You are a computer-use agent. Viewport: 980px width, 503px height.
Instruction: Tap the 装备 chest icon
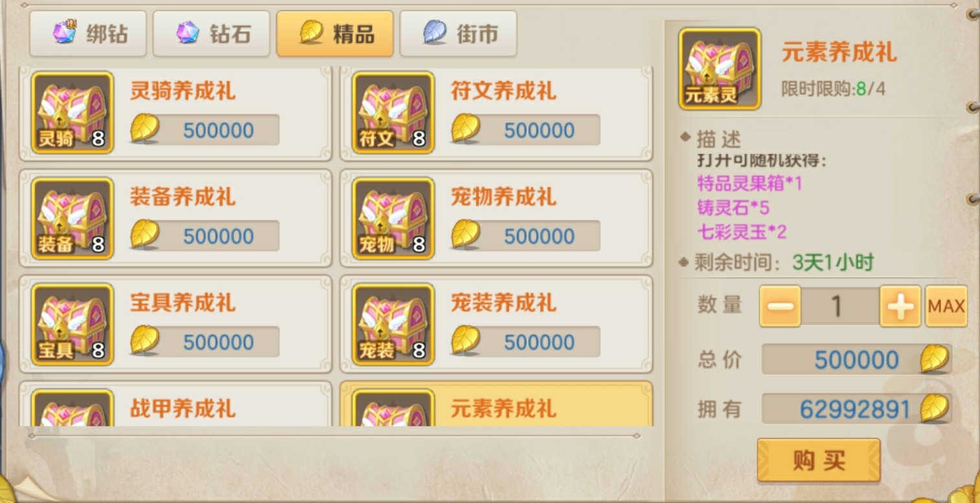[72, 218]
